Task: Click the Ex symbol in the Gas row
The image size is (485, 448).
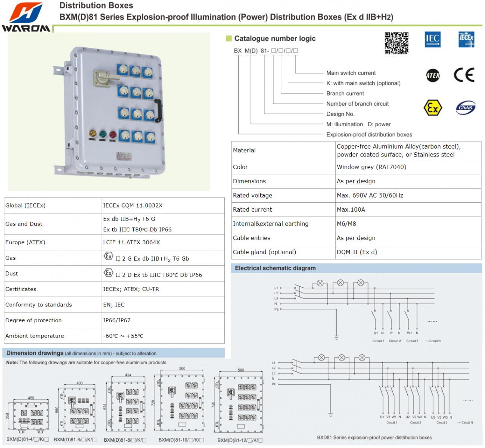Action: [108, 256]
